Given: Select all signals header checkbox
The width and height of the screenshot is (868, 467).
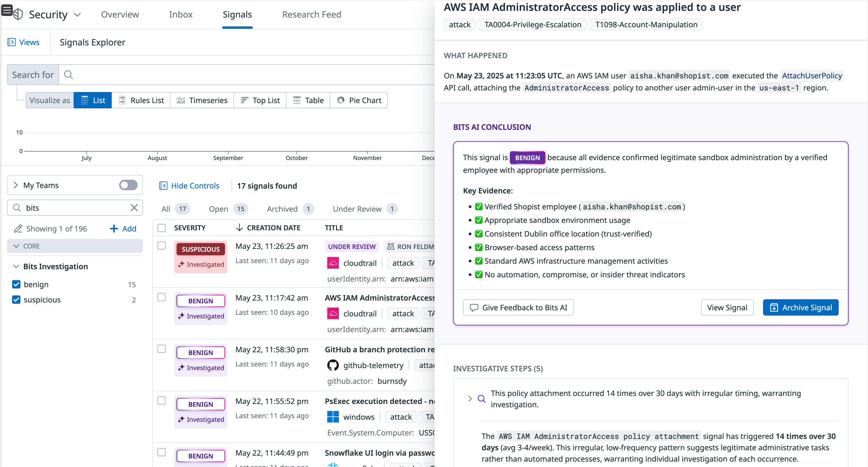Looking at the screenshot, I should point(162,228).
